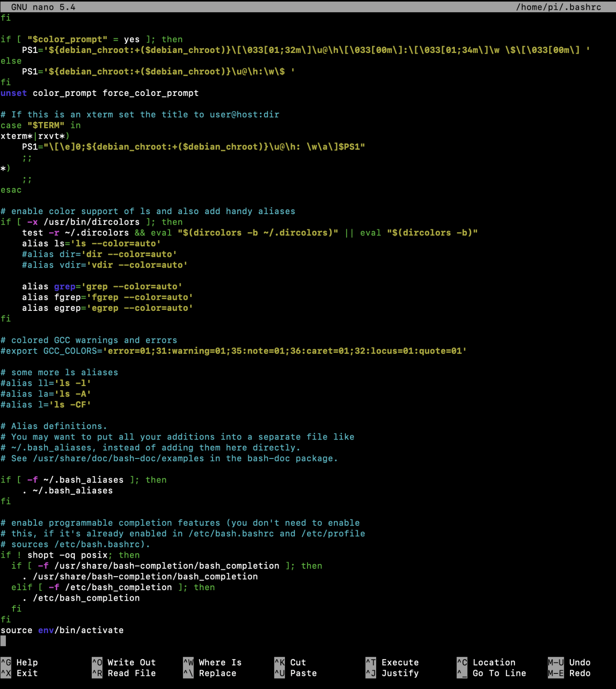Click the 'esac' keyword line

[11, 189]
